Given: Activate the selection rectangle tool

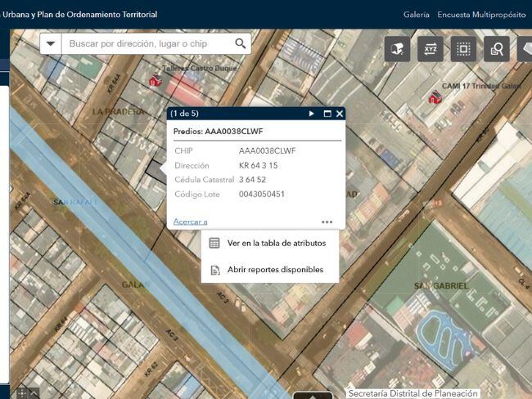Looking at the screenshot, I should coord(463,49).
